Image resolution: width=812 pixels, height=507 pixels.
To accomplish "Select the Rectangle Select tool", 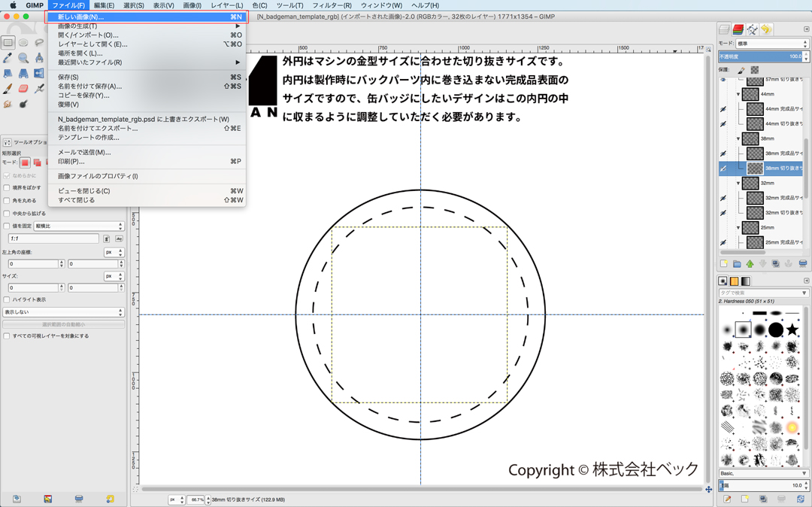I will [x=8, y=43].
